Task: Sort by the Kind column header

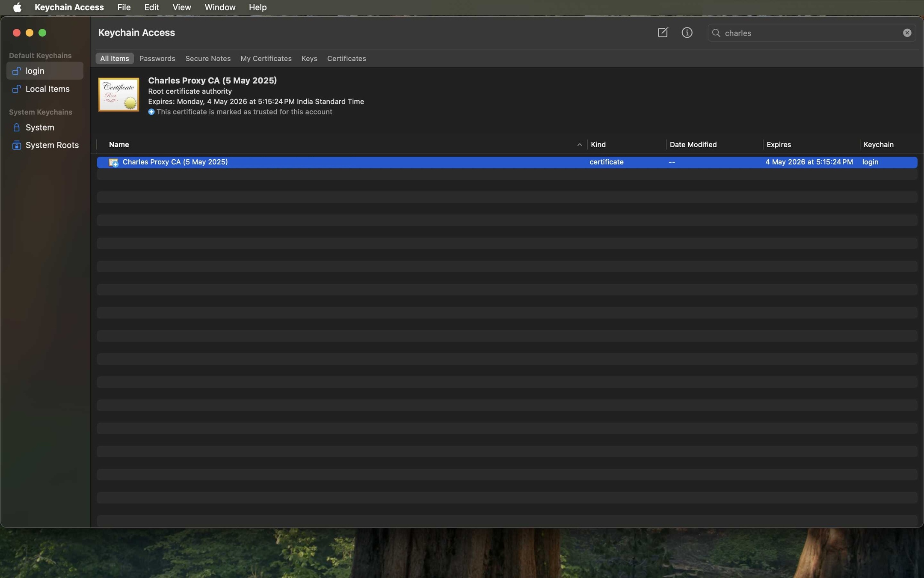Action: pos(598,145)
